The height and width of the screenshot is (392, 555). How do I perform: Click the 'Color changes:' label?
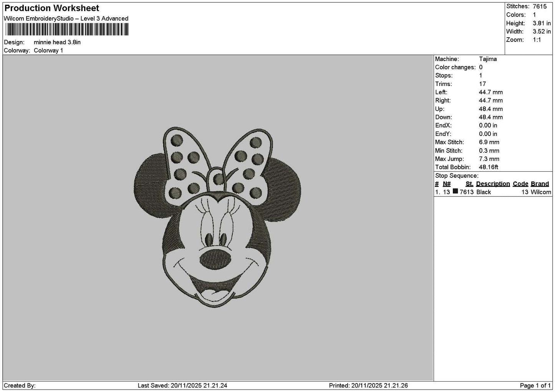click(x=455, y=67)
